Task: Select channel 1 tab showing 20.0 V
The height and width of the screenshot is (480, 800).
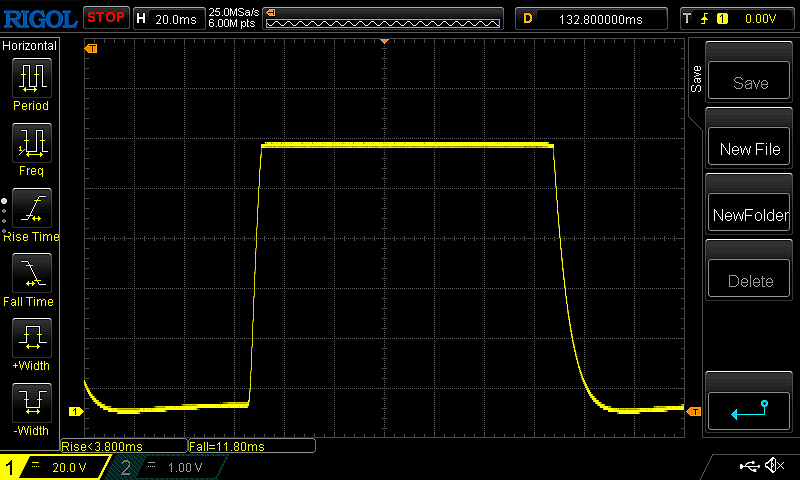Action: (54, 467)
